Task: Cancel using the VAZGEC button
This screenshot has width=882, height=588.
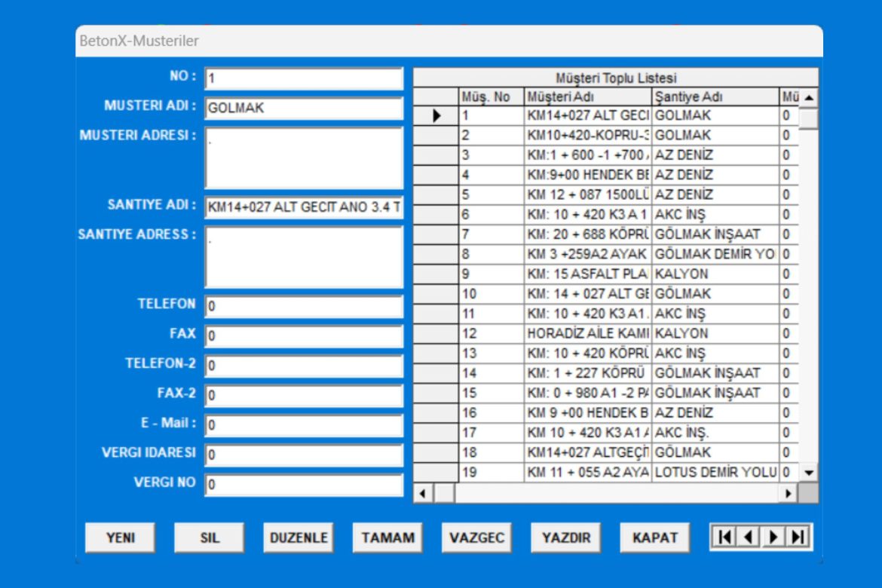Action: click(x=476, y=537)
